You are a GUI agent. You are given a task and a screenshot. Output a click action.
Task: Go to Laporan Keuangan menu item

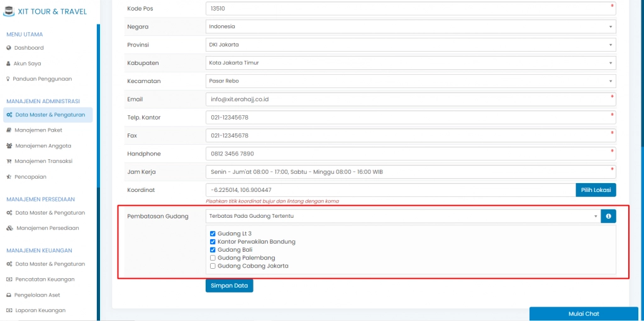(x=40, y=310)
